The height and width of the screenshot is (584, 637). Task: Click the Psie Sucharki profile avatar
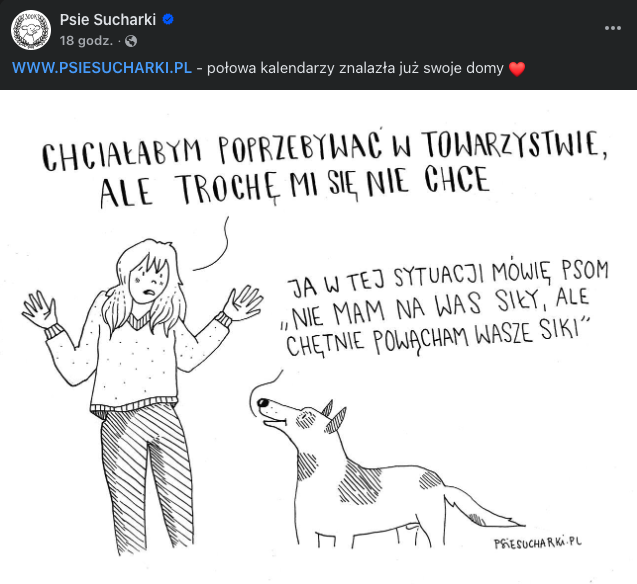coord(31,30)
